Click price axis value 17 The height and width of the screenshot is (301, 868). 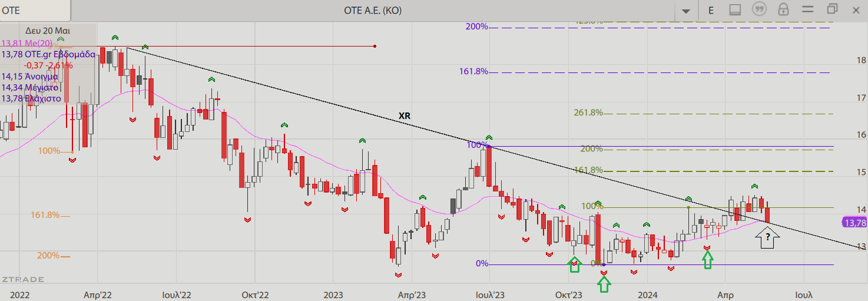[861, 98]
